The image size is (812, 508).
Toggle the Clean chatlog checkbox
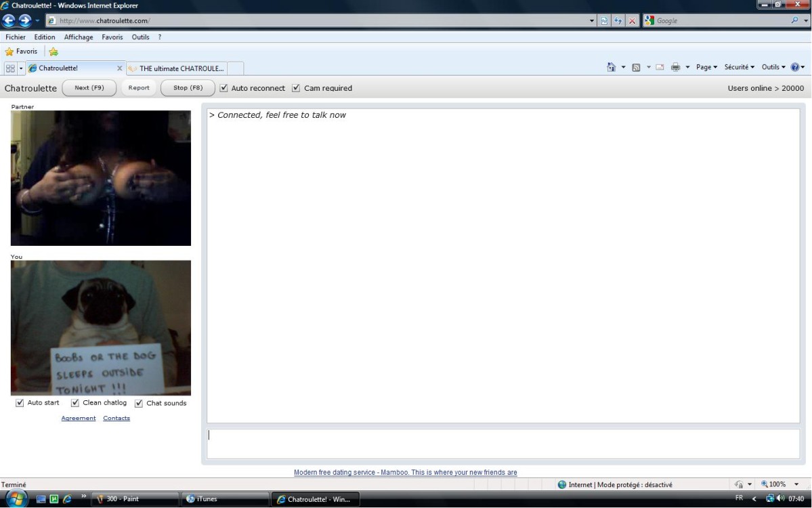click(75, 403)
